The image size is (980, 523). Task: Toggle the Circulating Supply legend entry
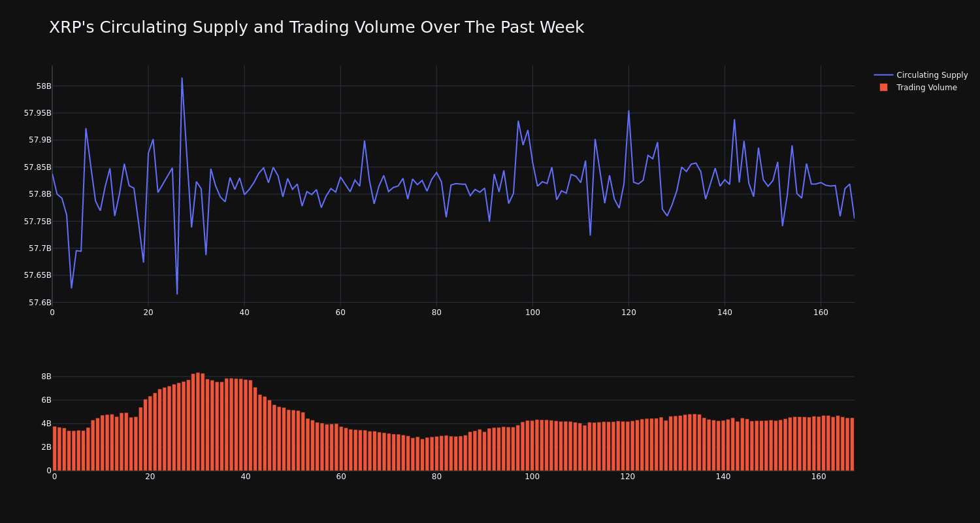pos(921,75)
